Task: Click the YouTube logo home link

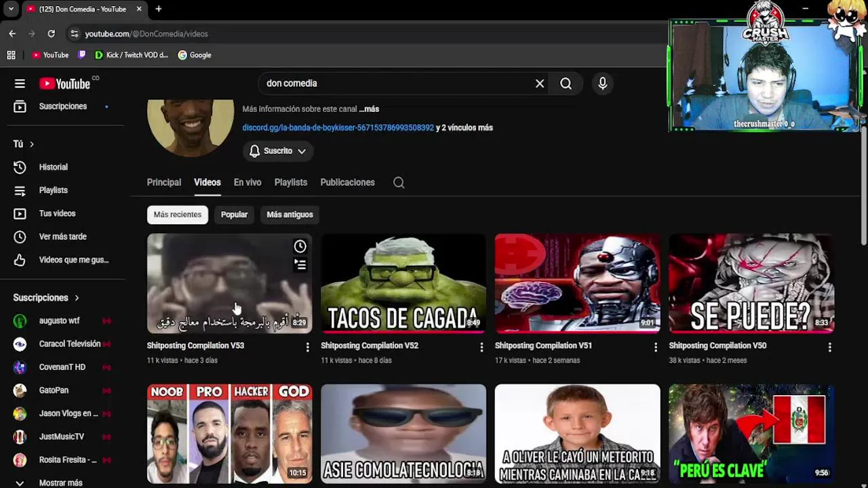Action: click(x=65, y=83)
